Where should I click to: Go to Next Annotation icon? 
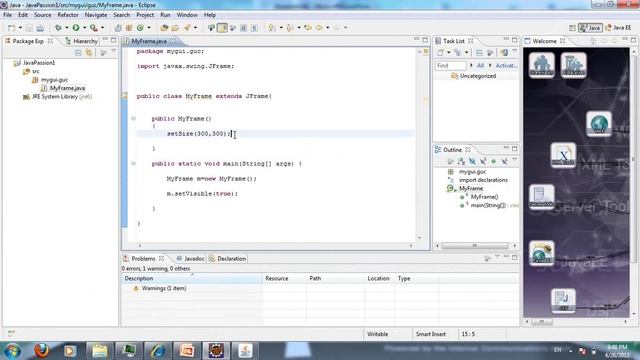(271, 28)
